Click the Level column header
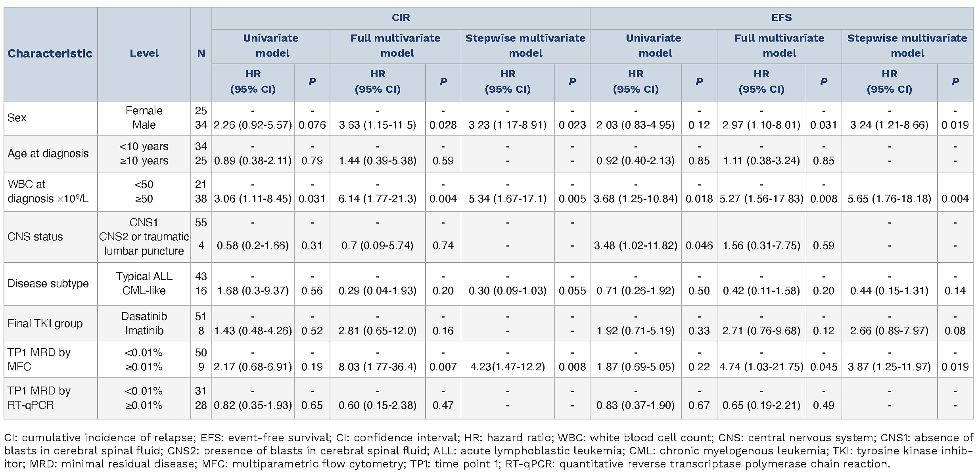The height and width of the screenshot is (473, 980). [144, 53]
